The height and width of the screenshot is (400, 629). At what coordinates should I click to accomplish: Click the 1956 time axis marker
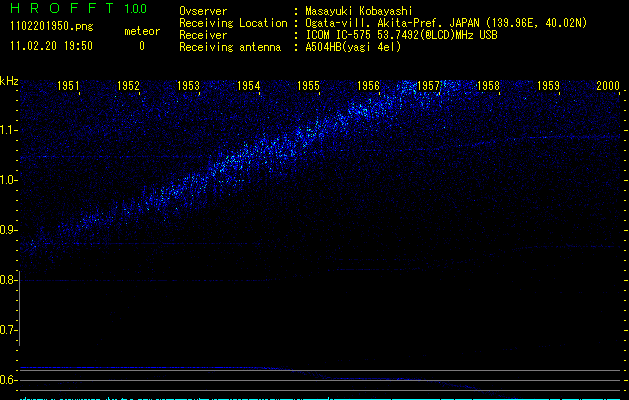pyautogui.click(x=368, y=86)
